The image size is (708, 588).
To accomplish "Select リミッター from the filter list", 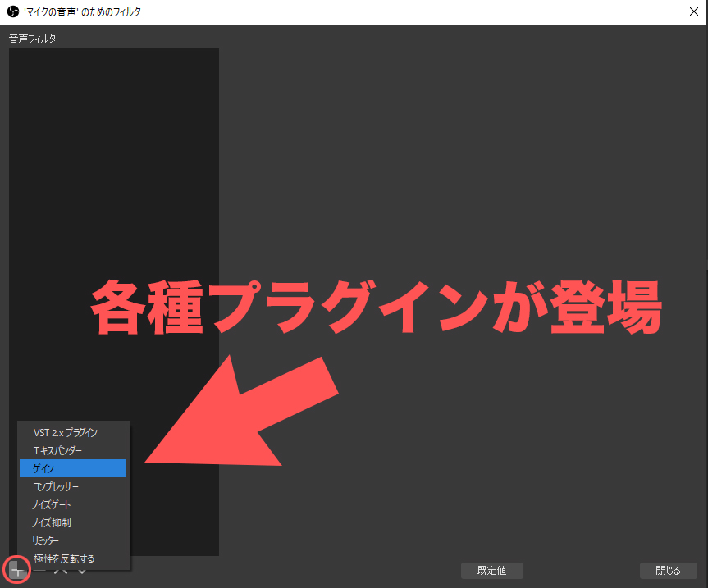I will 73,540.
